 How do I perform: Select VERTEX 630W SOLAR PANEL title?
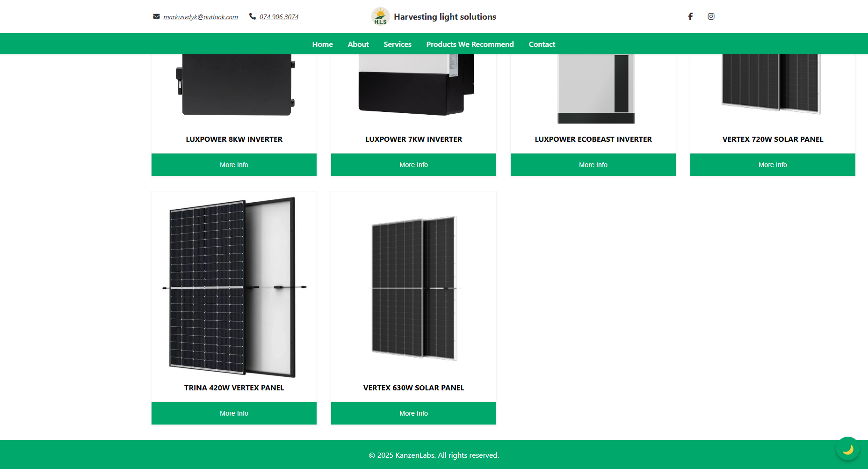pos(413,388)
